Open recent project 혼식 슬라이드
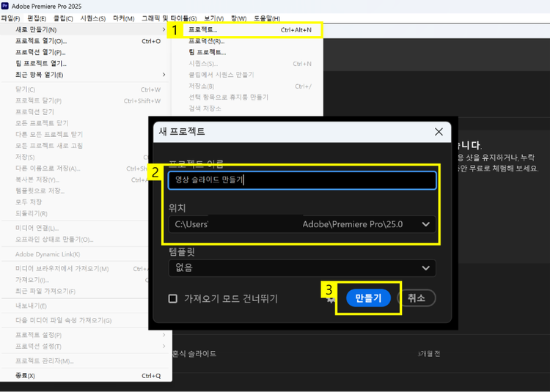 194,354
